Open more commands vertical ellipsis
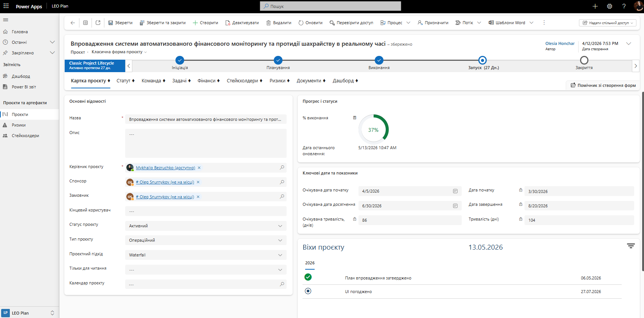The width and height of the screenshot is (644, 318). click(544, 23)
